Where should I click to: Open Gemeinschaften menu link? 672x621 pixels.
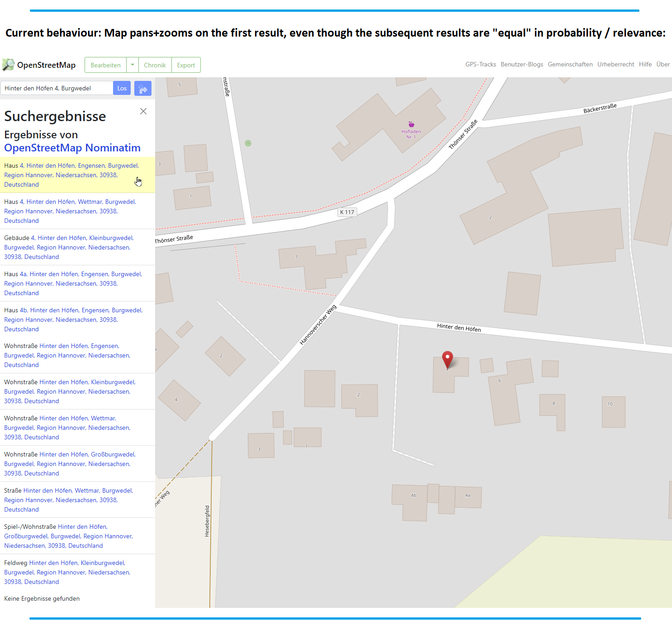click(x=570, y=64)
